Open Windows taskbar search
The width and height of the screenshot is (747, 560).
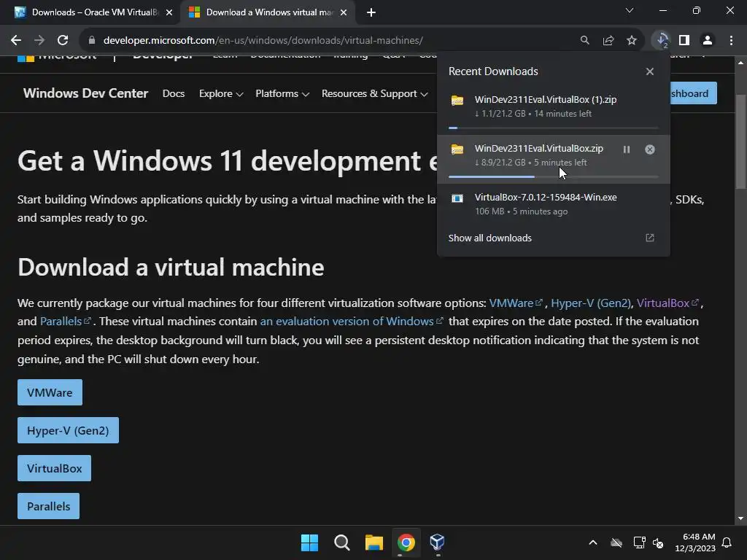pyautogui.click(x=341, y=542)
